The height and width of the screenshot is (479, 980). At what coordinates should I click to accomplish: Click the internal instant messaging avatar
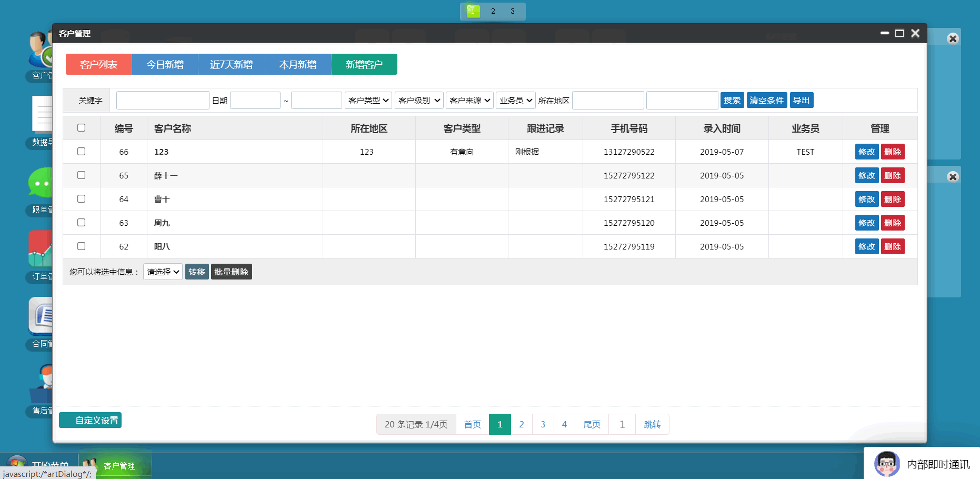887,464
